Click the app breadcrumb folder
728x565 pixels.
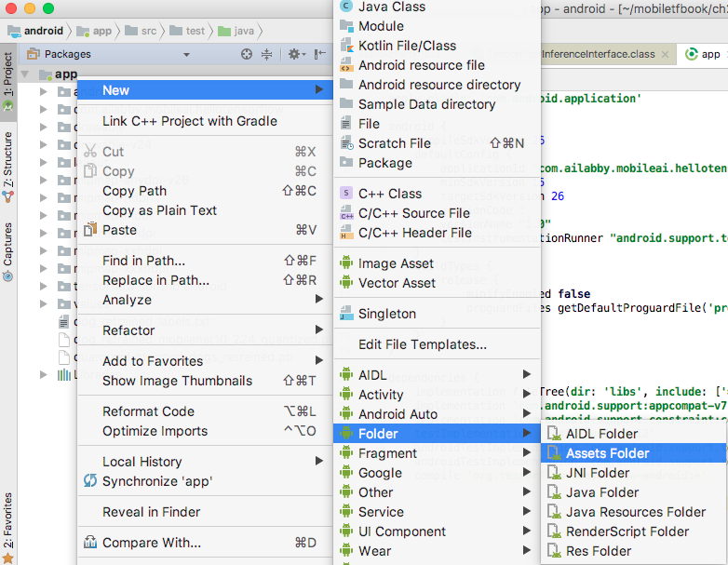tap(94, 31)
